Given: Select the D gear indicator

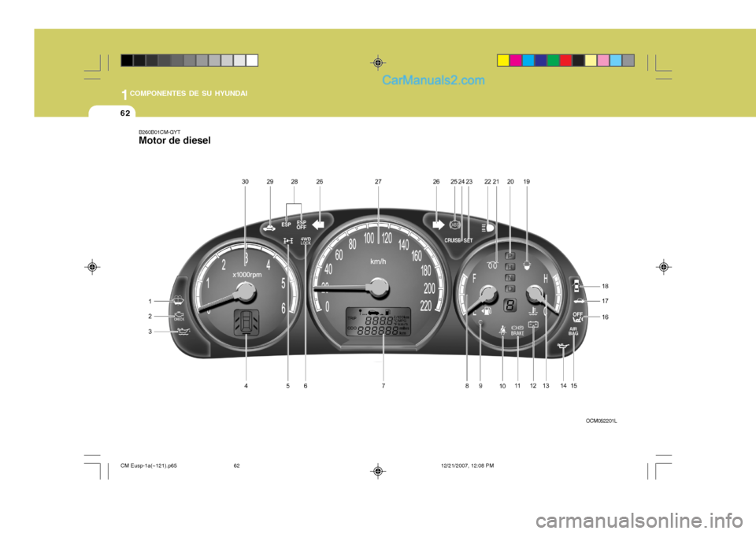Looking at the screenshot, I should [510, 289].
